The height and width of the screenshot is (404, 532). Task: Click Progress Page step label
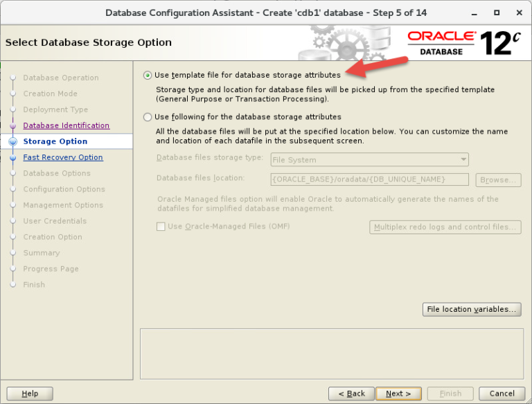51,269
